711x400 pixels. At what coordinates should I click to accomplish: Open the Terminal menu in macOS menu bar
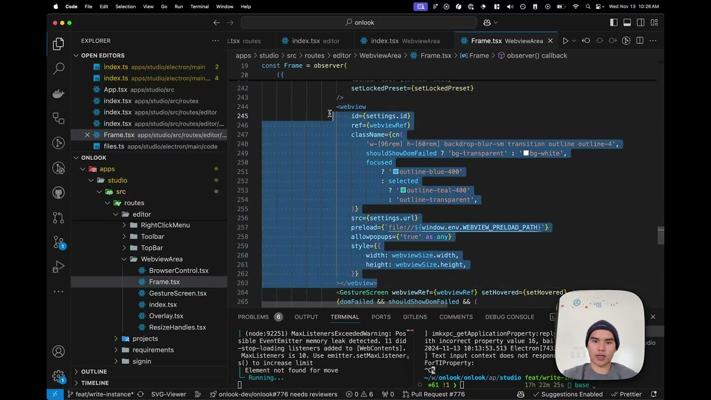click(x=200, y=6)
